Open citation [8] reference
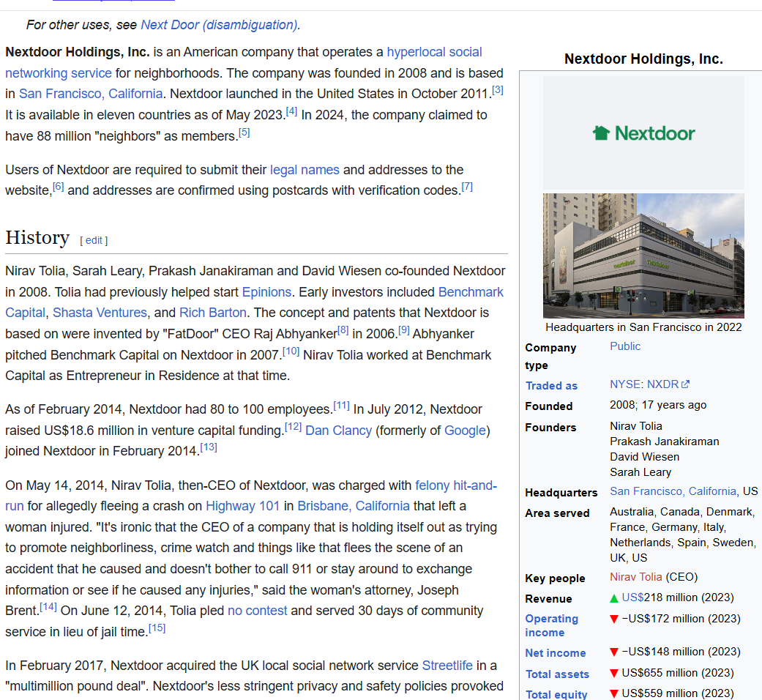Image resolution: width=762 pixels, height=700 pixels. coord(343,330)
